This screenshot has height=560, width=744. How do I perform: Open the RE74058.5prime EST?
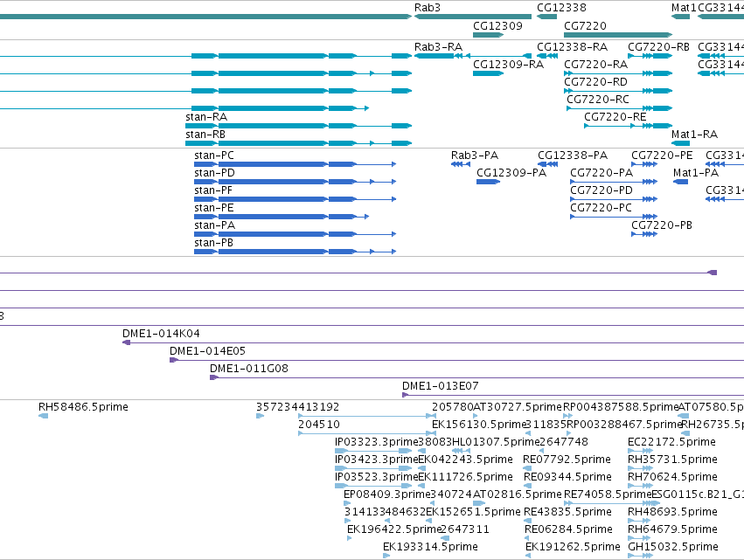pyautogui.click(x=612, y=503)
